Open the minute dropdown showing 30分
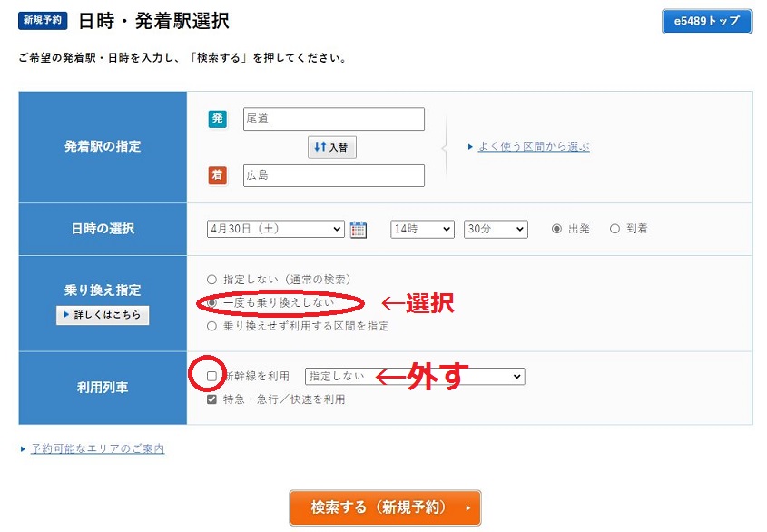The height and width of the screenshot is (532, 767). pos(496,229)
